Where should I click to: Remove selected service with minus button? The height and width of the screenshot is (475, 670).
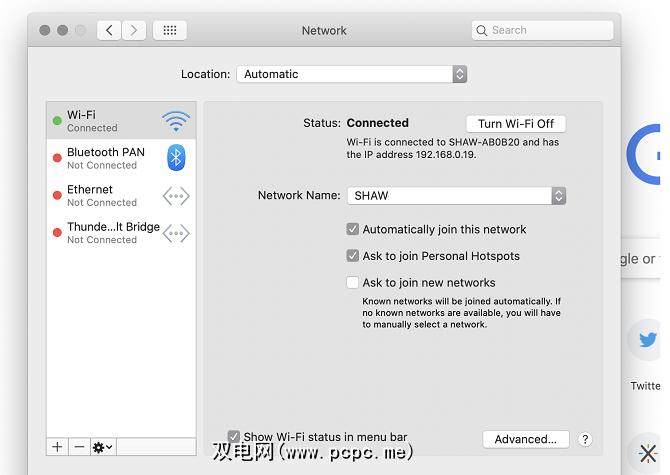[x=79, y=447]
